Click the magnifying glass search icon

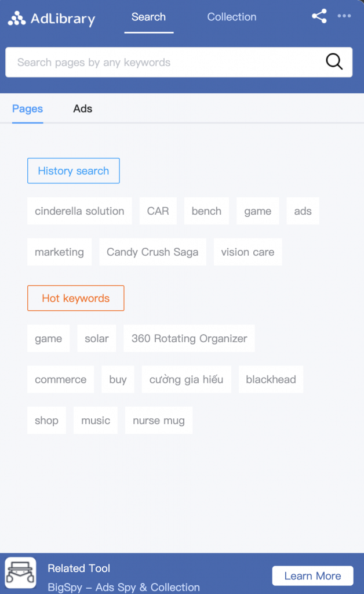[334, 61]
